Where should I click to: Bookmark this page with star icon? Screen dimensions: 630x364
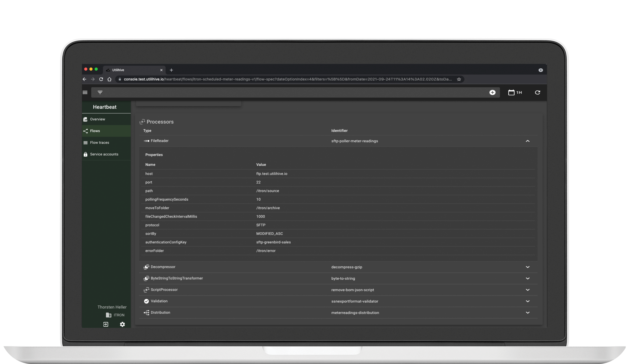tap(459, 79)
